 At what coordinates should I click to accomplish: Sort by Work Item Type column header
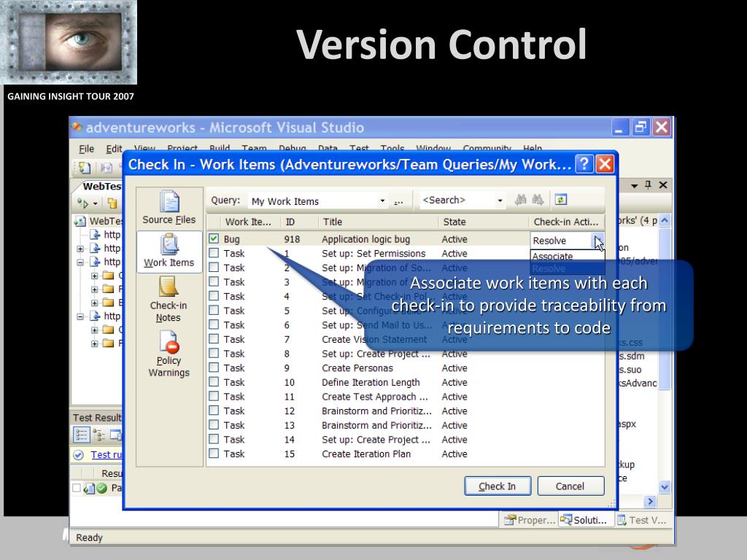[x=251, y=222]
